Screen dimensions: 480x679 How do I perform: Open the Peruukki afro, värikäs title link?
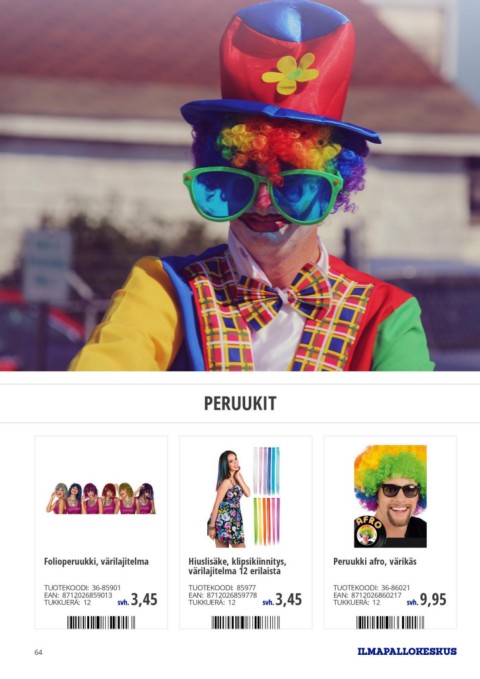(x=375, y=562)
